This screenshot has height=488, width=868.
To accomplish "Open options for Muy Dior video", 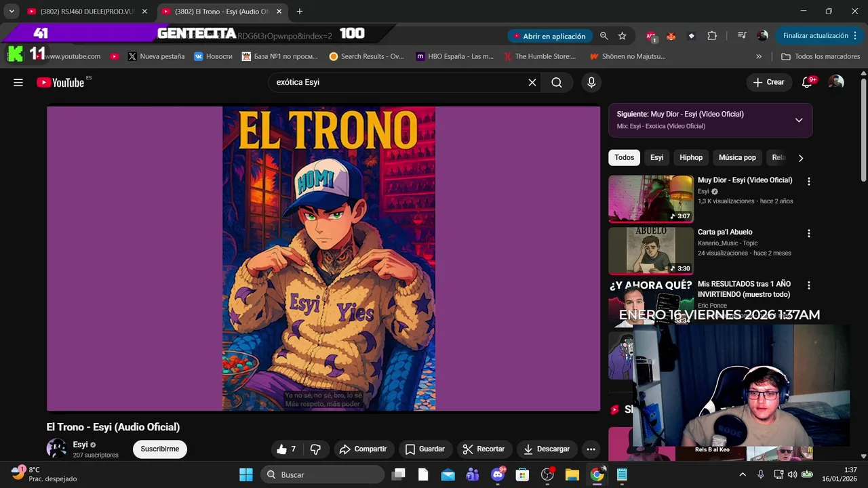I will pos(808,182).
